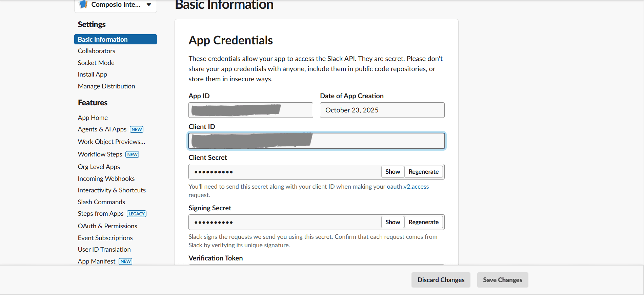Click the App Credentials heading
Screen dimensions: 644x295
pos(231,40)
